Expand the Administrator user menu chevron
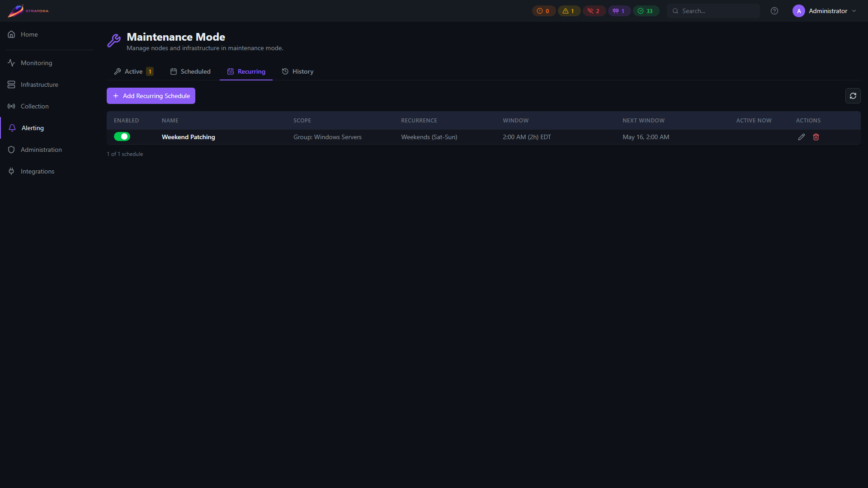 coord(854,11)
